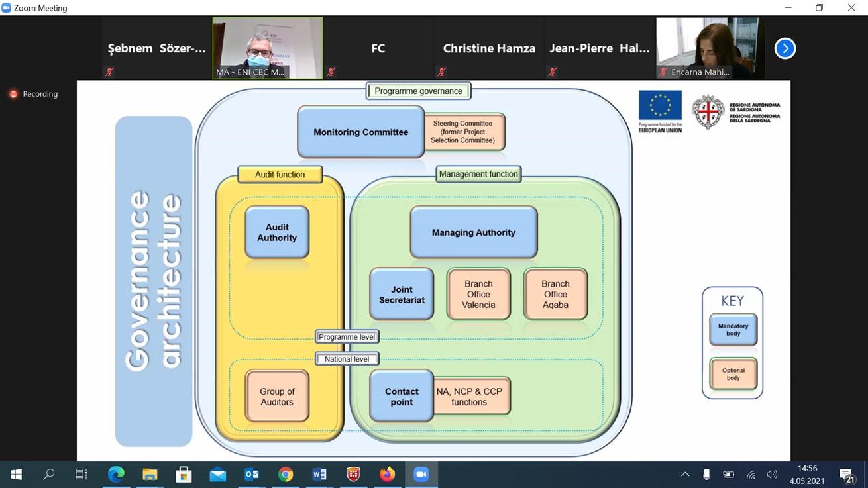Switch to Google Chrome in the taskbar
Viewport: 868px width, 488px height.
coord(286,474)
